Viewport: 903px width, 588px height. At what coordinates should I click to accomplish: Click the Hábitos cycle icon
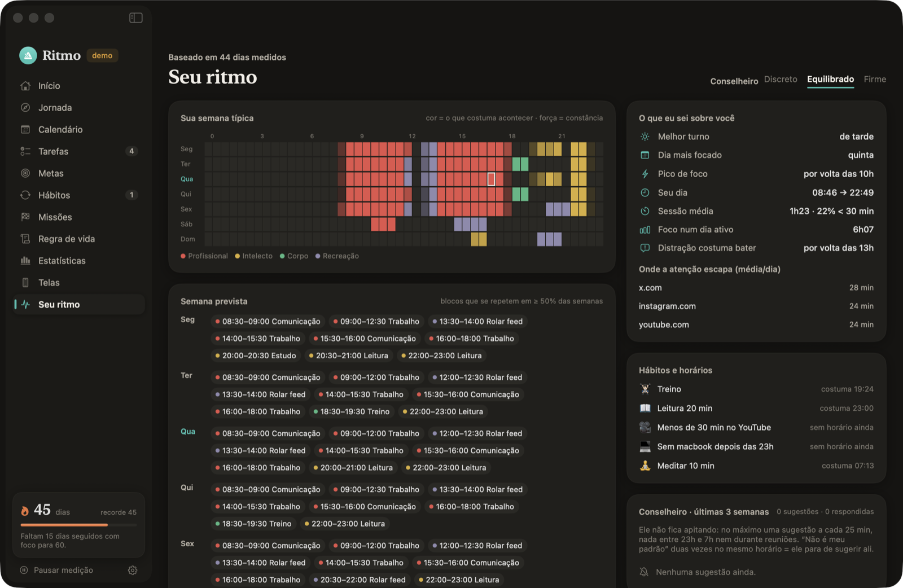(x=25, y=195)
